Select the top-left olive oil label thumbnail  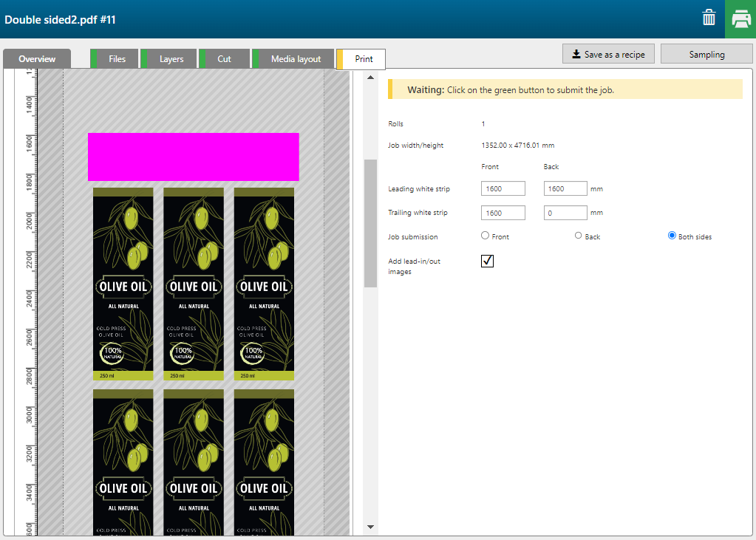click(123, 284)
